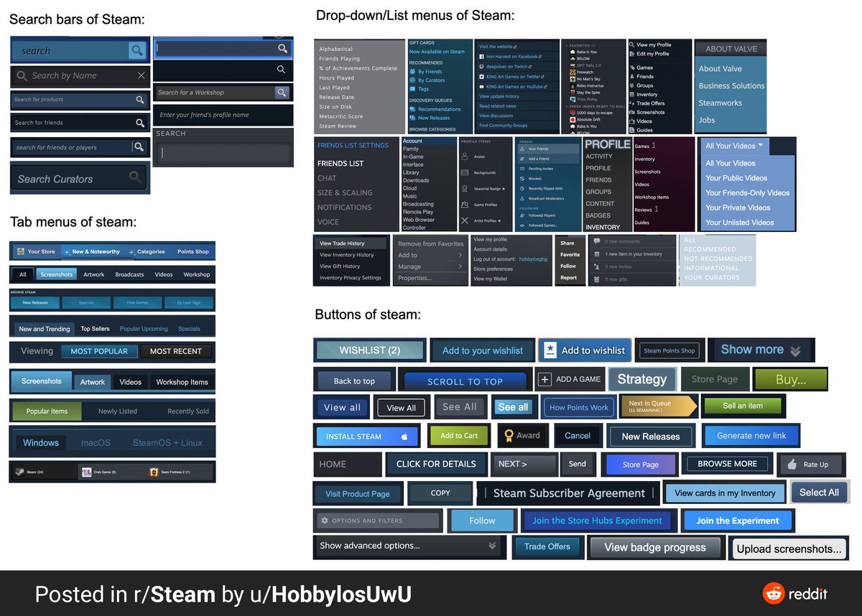This screenshot has width=862, height=616.
Task: Click the text field under the SEARCH label
Action: (x=223, y=153)
